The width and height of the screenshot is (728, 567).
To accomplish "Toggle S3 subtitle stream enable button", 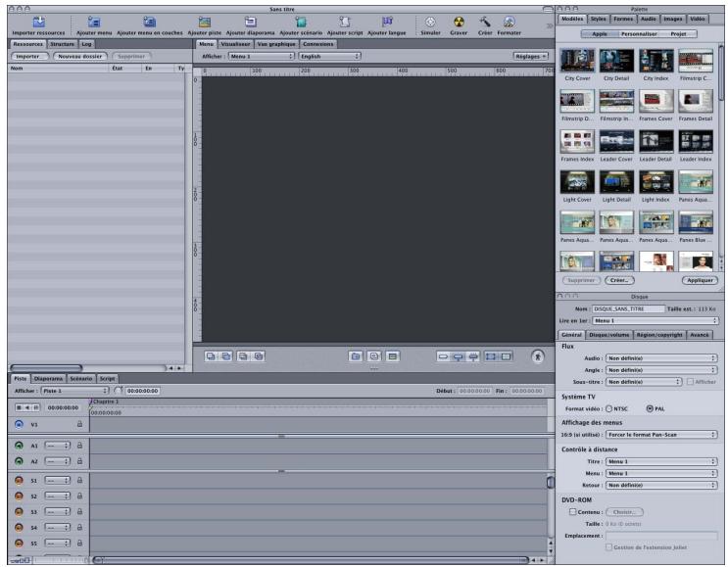I will [19, 512].
